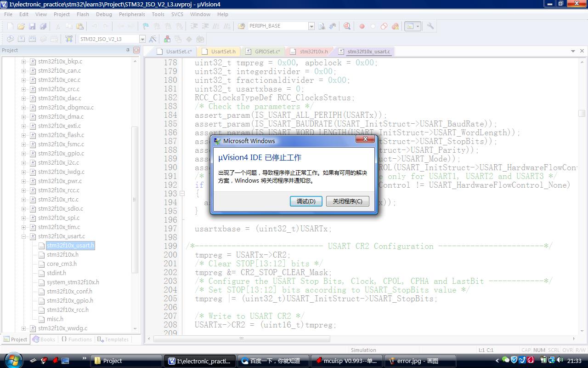Click the 调试(D) debug button
The height and width of the screenshot is (368, 588).
[306, 201]
